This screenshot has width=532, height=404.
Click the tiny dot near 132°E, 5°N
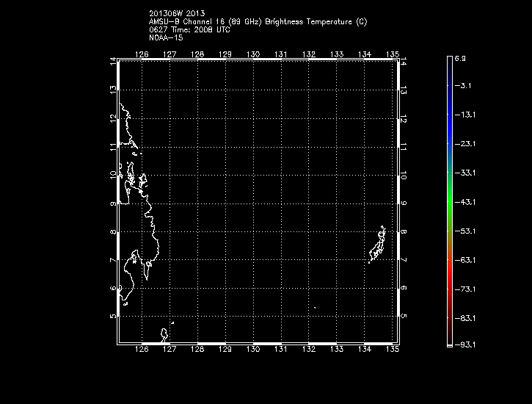[314, 307]
